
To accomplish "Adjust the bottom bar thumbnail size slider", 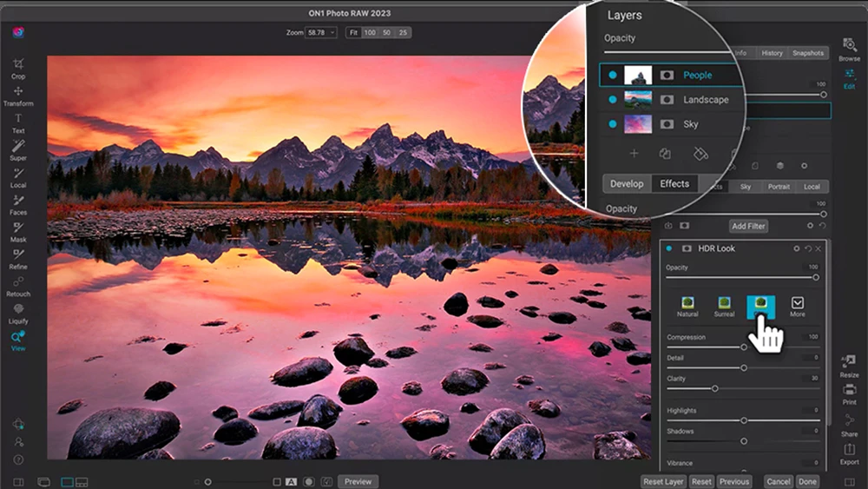I will (208, 482).
